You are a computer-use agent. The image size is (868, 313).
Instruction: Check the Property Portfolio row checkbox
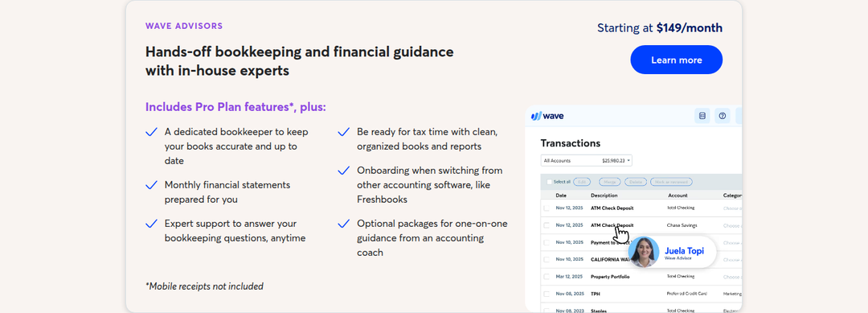pos(547,277)
